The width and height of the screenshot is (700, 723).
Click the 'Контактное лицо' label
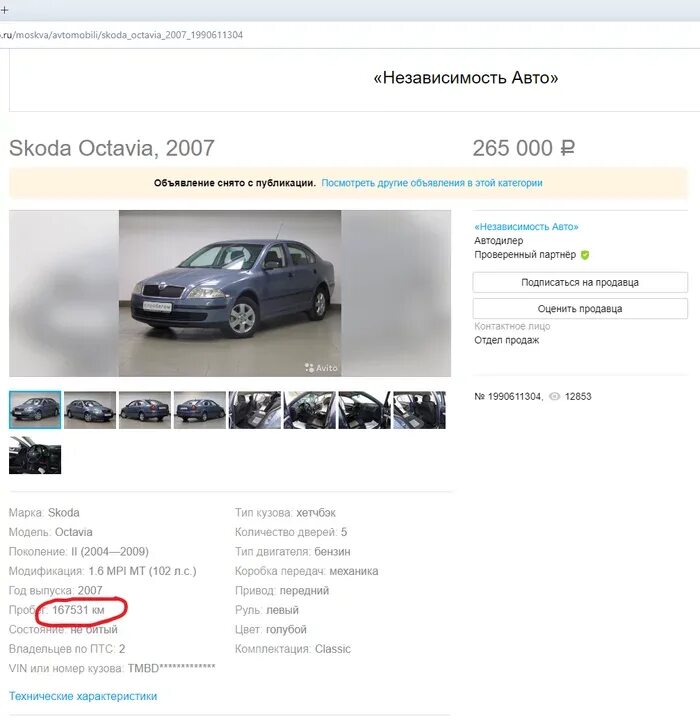click(x=512, y=326)
